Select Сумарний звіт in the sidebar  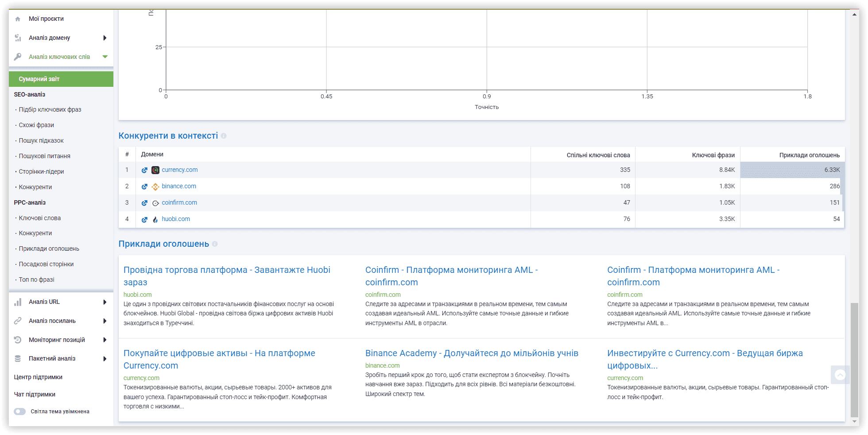point(61,79)
